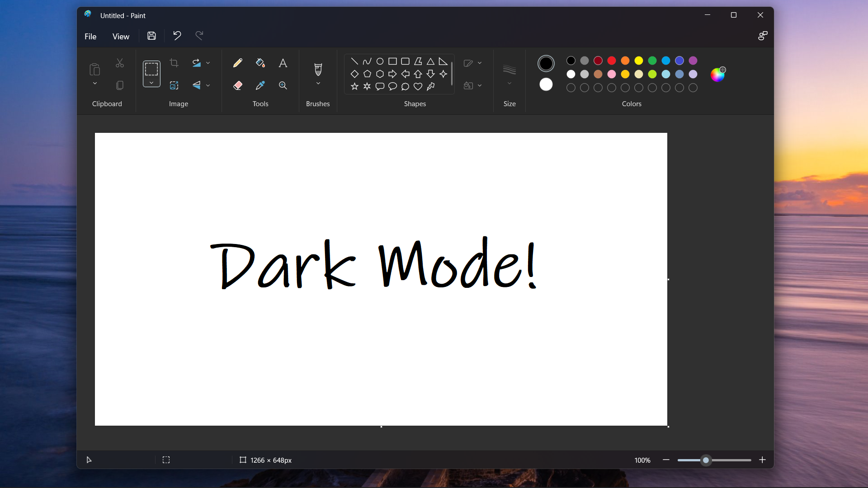Undo the last action

coord(177,36)
